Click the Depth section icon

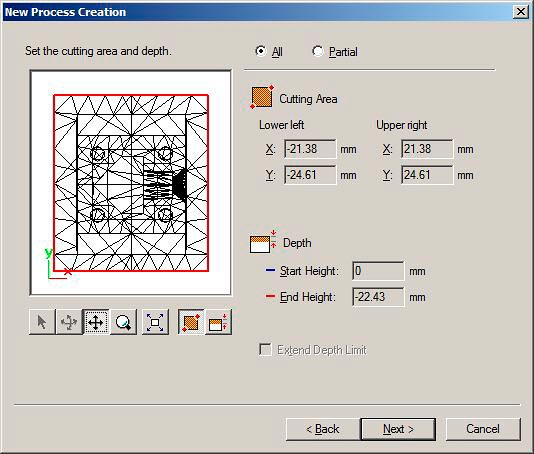(263, 242)
